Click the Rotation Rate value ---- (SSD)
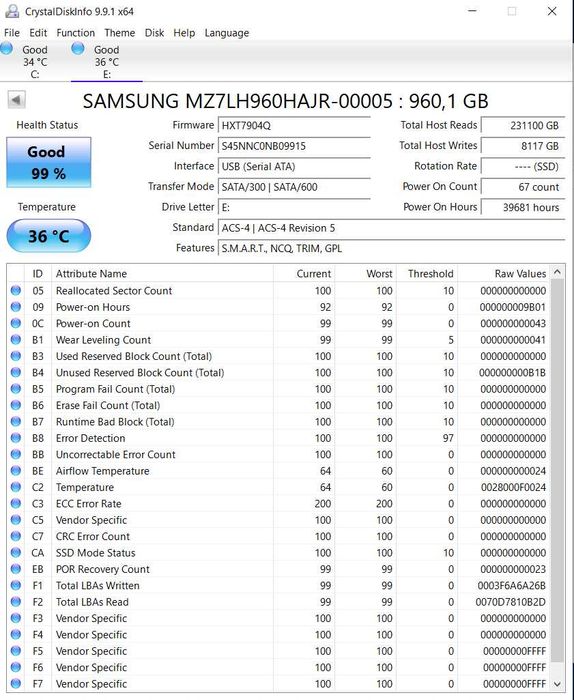Image resolution: width=574 pixels, height=700 pixels. [x=523, y=167]
